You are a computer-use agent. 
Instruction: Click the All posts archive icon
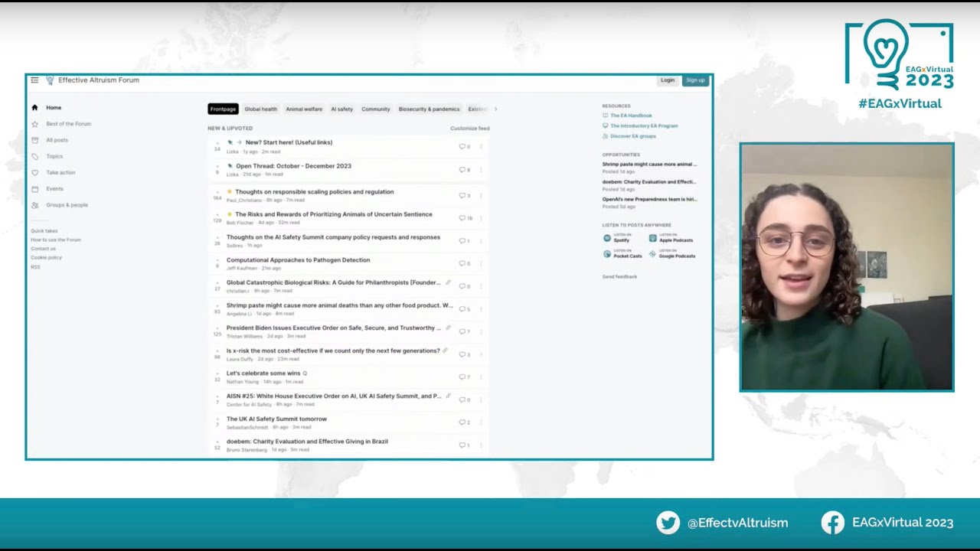[34, 140]
